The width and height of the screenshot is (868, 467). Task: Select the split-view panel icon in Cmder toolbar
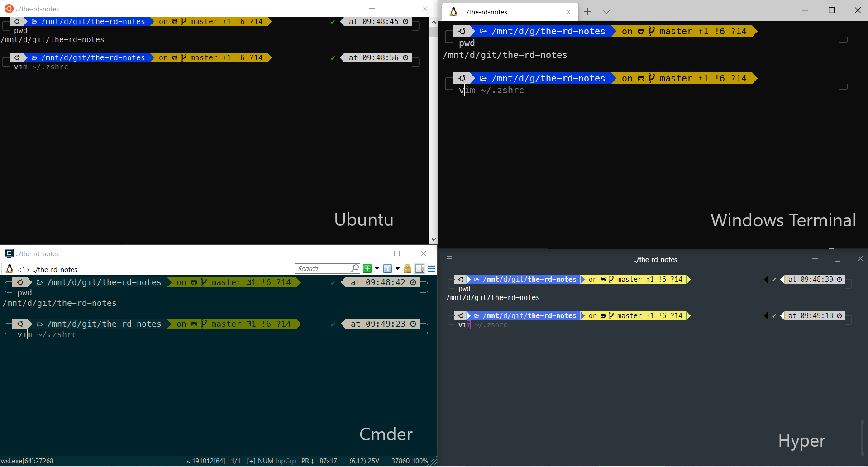click(x=420, y=268)
